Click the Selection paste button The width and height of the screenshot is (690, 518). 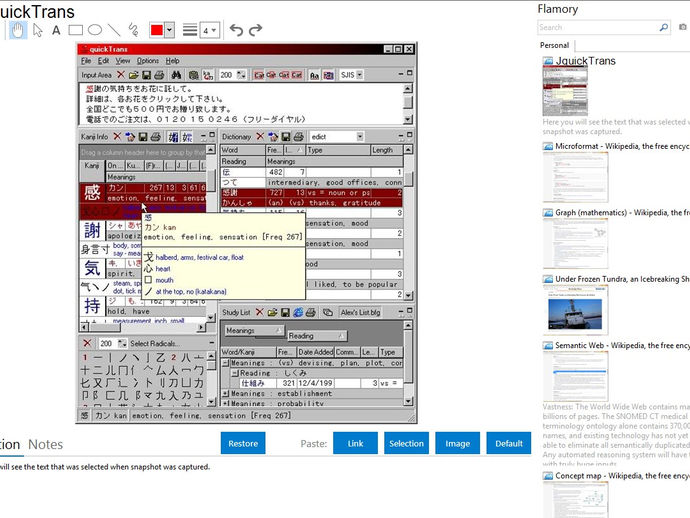[x=406, y=443]
